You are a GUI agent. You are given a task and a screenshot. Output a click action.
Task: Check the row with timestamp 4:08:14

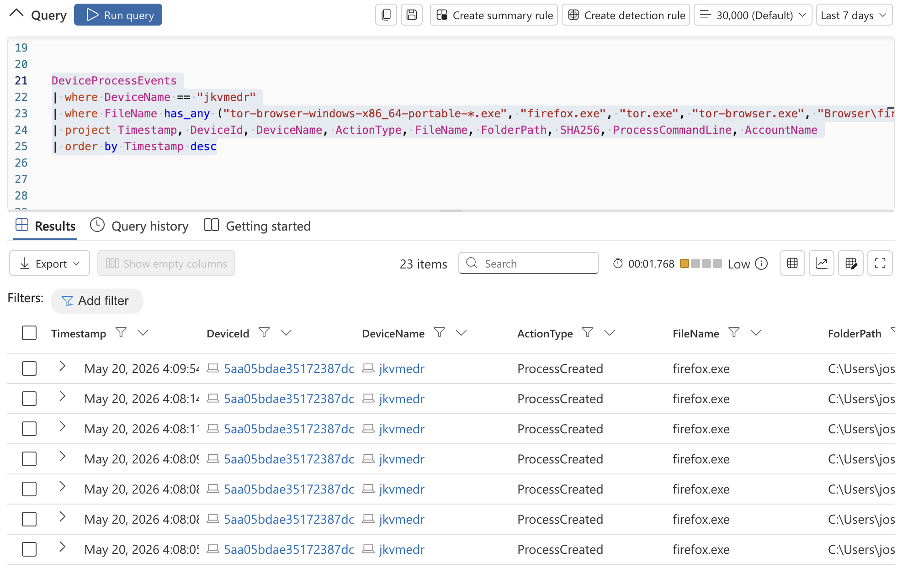(x=29, y=399)
